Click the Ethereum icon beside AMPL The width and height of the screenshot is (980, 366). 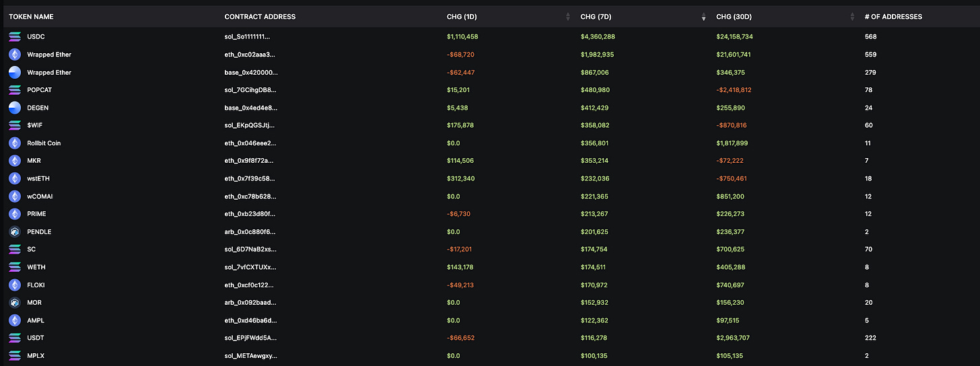tap(15, 320)
